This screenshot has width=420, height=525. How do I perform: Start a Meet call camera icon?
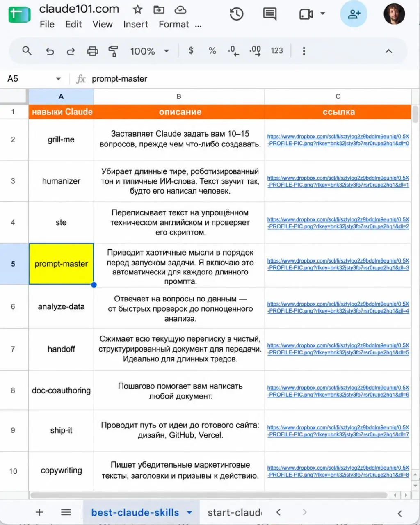point(306,14)
